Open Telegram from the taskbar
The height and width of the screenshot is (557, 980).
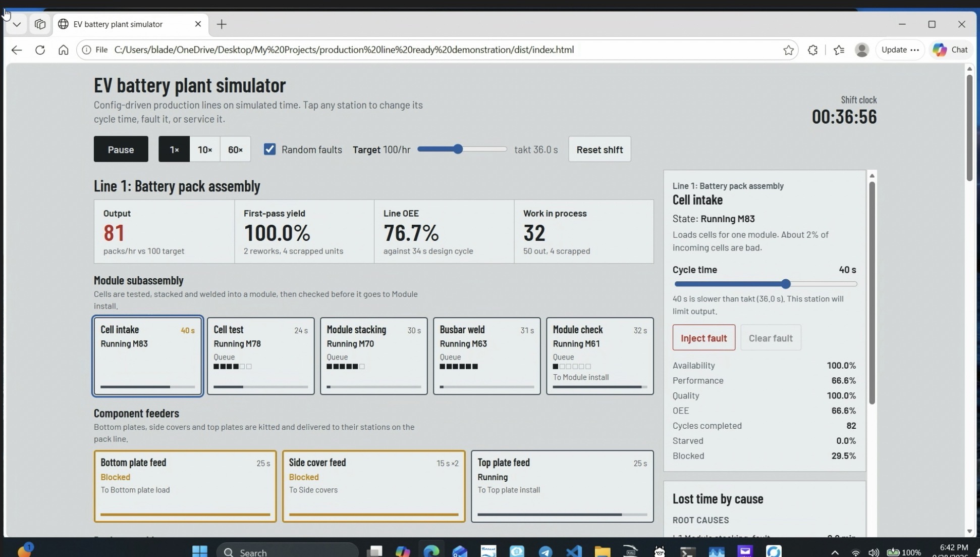545,551
